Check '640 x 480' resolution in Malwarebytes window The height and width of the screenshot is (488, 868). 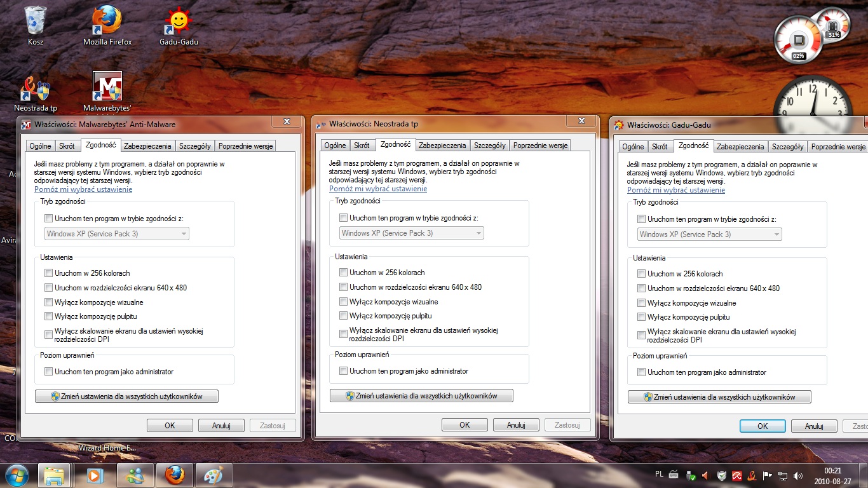pyautogui.click(x=49, y=288)
